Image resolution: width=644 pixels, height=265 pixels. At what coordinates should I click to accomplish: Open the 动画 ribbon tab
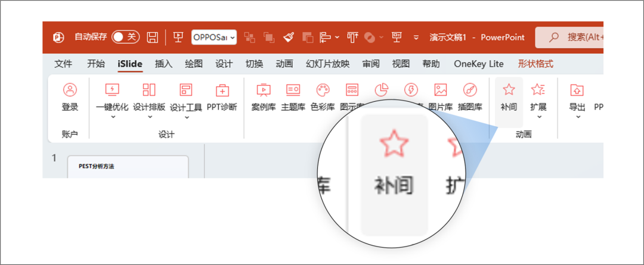click(284, 64)
